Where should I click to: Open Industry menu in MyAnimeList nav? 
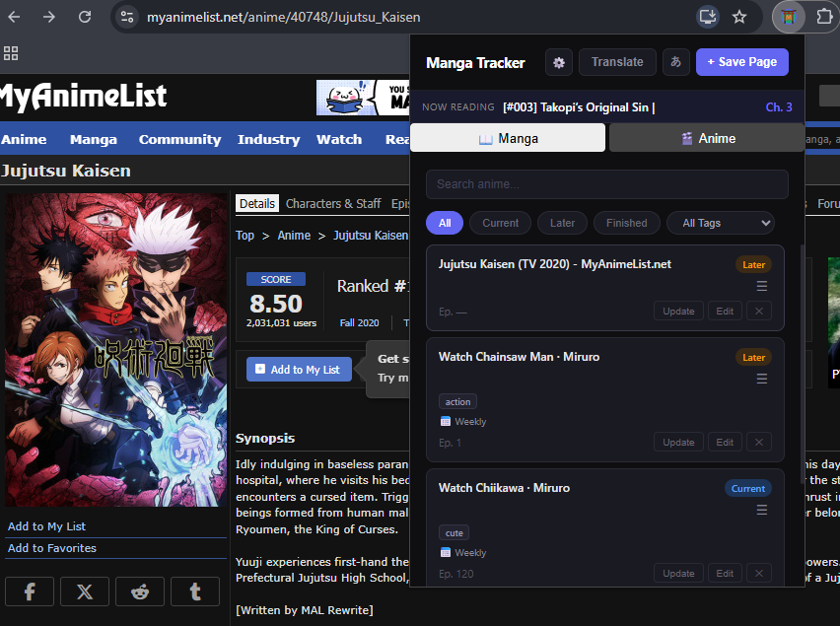coord(269,139)
